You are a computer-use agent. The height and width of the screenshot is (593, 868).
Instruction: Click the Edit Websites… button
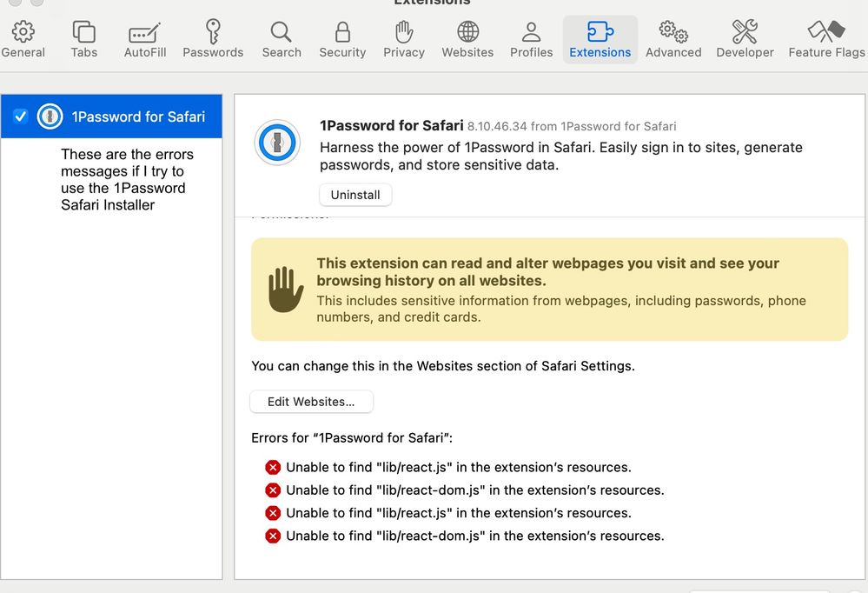click(x=311, y=402)
